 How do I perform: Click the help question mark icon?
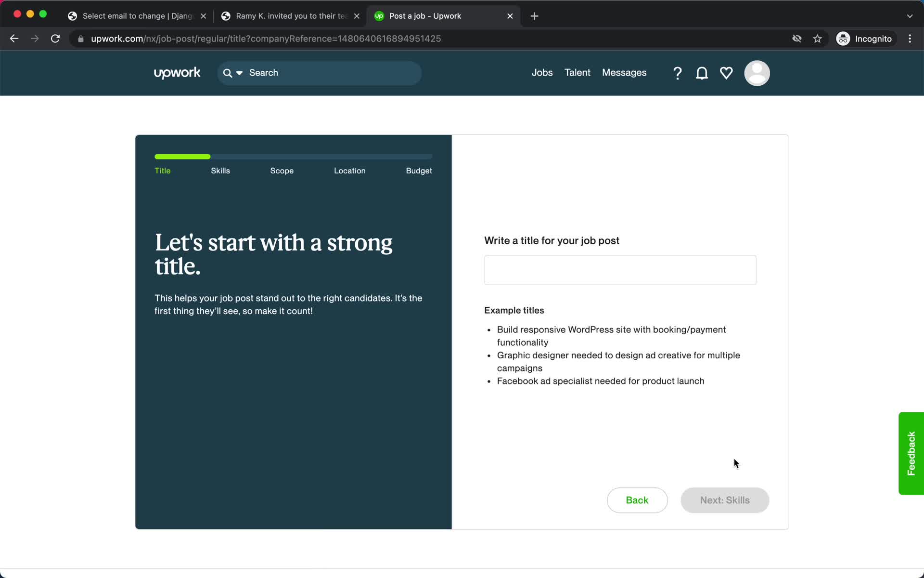click(677, 73)
